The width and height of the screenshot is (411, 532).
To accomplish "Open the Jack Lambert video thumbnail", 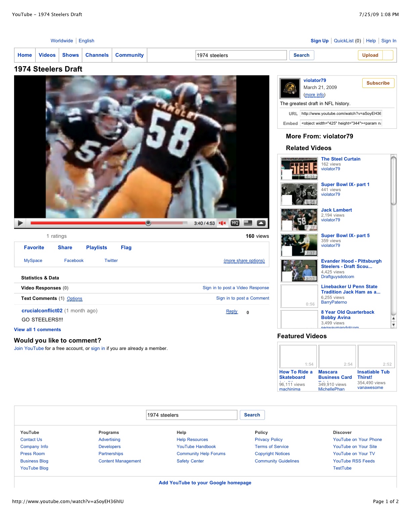I will [x=299, y=220].
